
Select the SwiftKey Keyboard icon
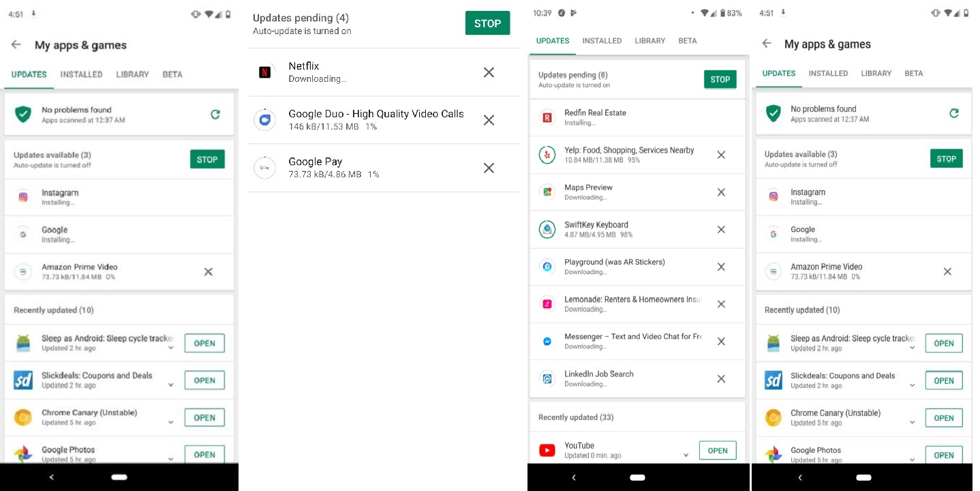point(547,230)
